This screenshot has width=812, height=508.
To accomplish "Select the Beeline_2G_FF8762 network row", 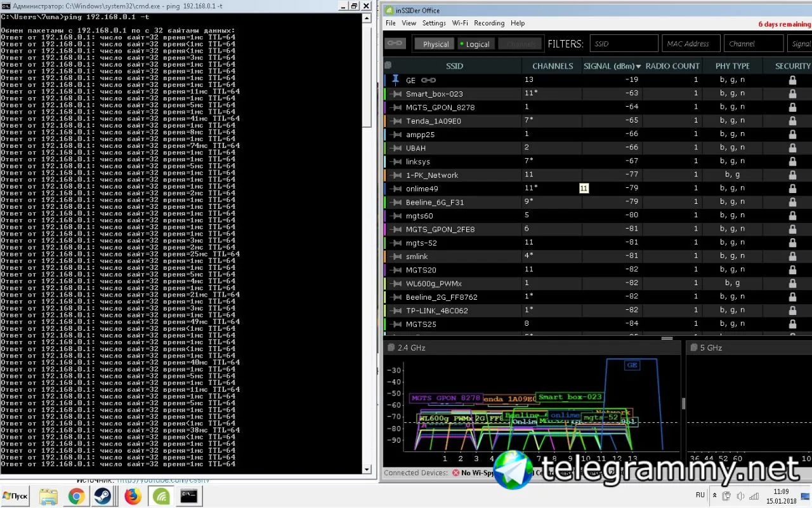I will (x=598, y=297).
